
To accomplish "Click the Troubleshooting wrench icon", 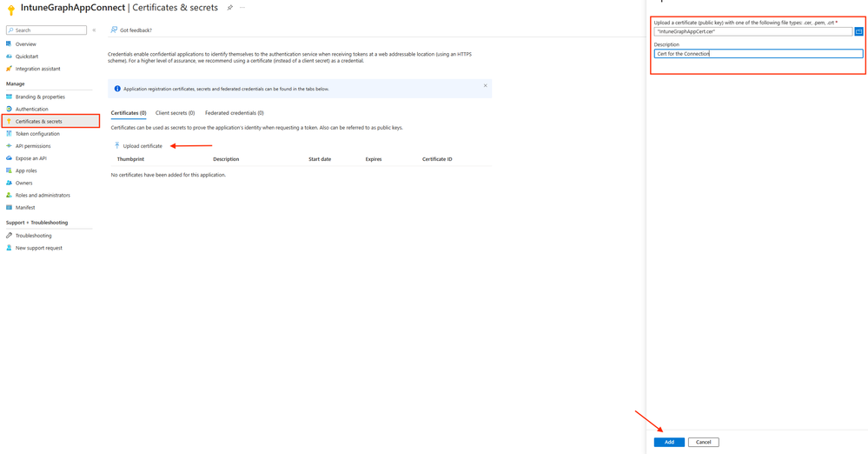I will [x=9, y=235].
